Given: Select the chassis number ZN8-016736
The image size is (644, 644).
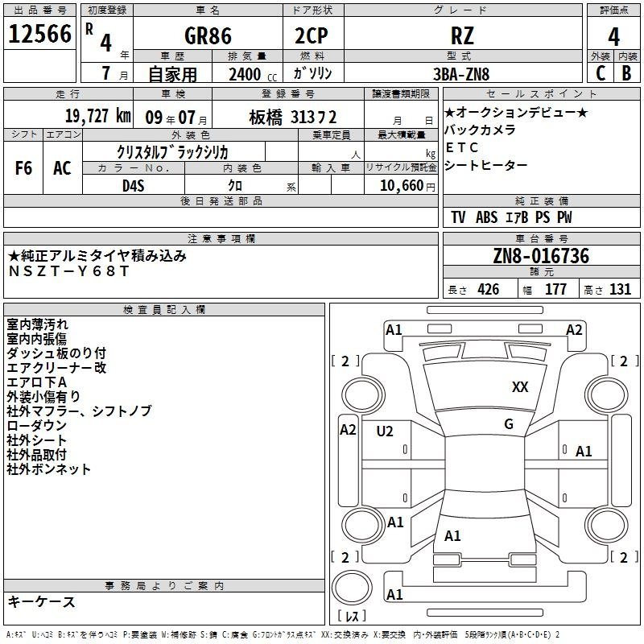Looking at the screenshot, I should coord(541,256).
